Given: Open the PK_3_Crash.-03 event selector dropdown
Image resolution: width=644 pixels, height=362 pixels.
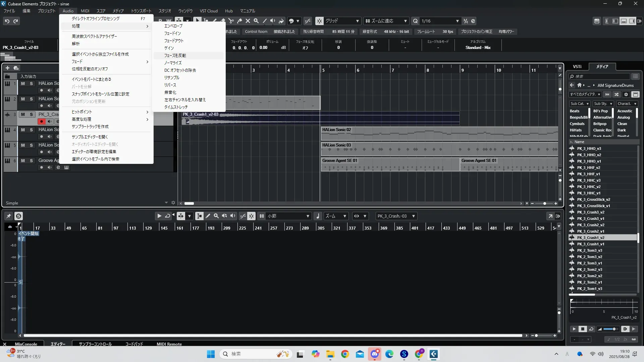Looking at the screenshot, I should point(414,216).
